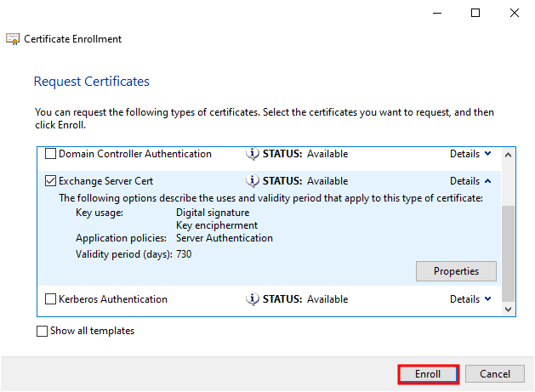The width and height of the screenshot is (535, 392).
Task: Open Properties for Exchange Server Cert
Action: tap(456, 271)
